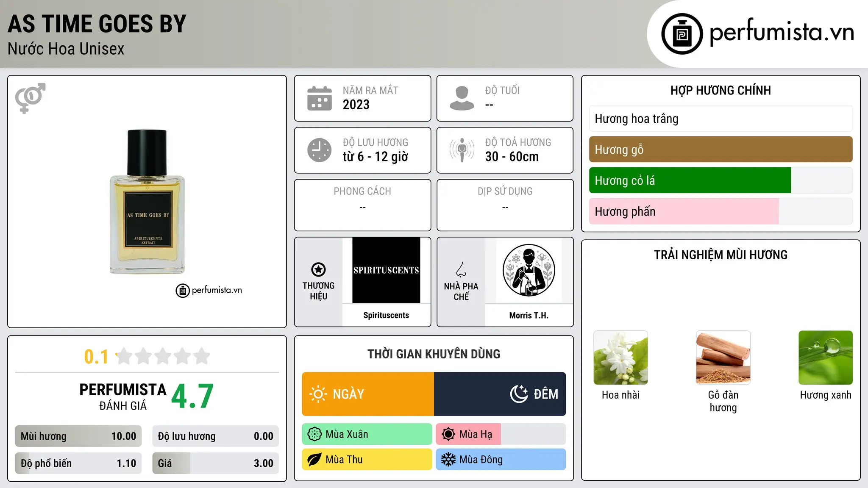The width and height of the screenshot is (868, 488).
Task: Click the longevity value từ 6 - 12 giờ
Action: 376,157
